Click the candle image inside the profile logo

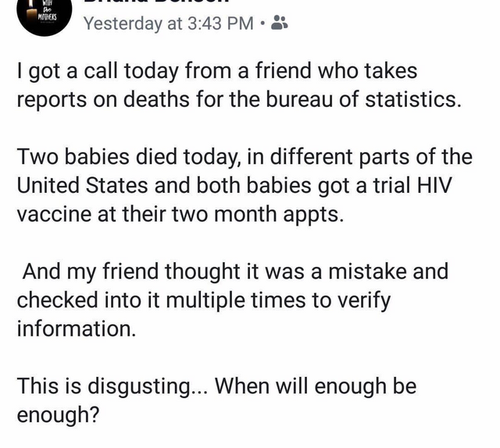pyautogui.click(x=31, y=11)
